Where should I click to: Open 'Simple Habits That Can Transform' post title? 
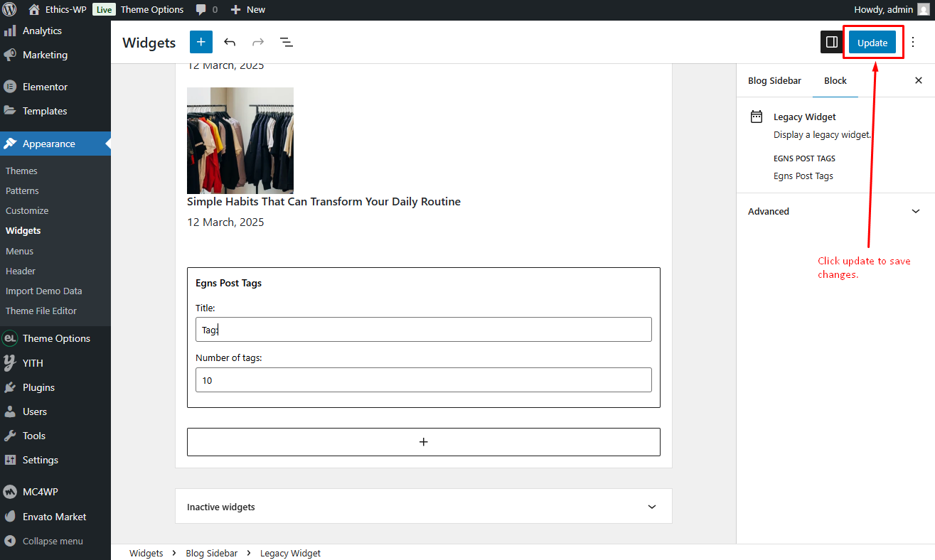coord(324,201)
